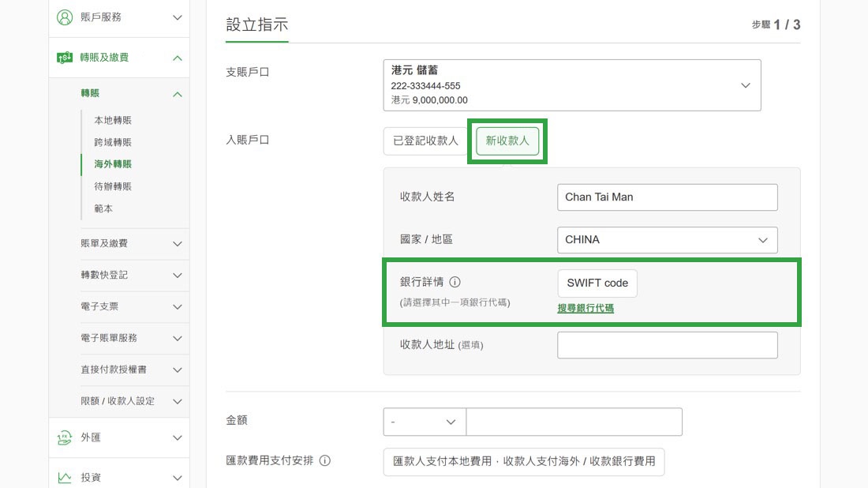868x488 pixels.
Task: Click the 外匯 currency exchange icon
Action: pos(65,437)
